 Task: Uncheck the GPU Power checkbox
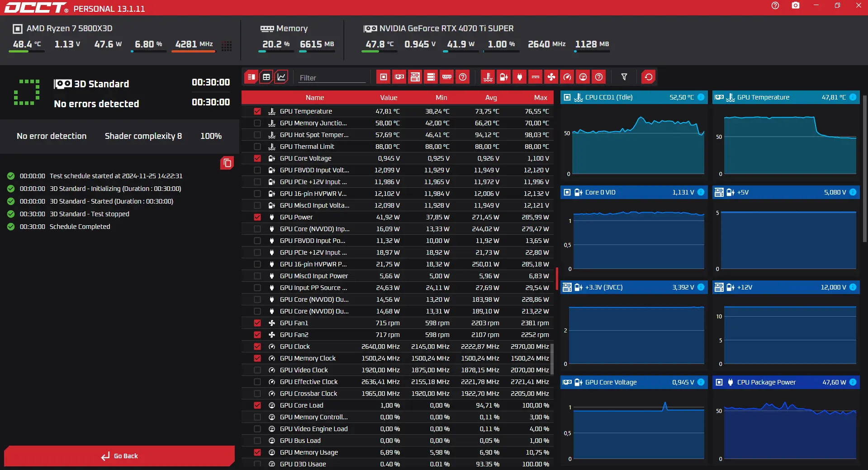[257, 217]
